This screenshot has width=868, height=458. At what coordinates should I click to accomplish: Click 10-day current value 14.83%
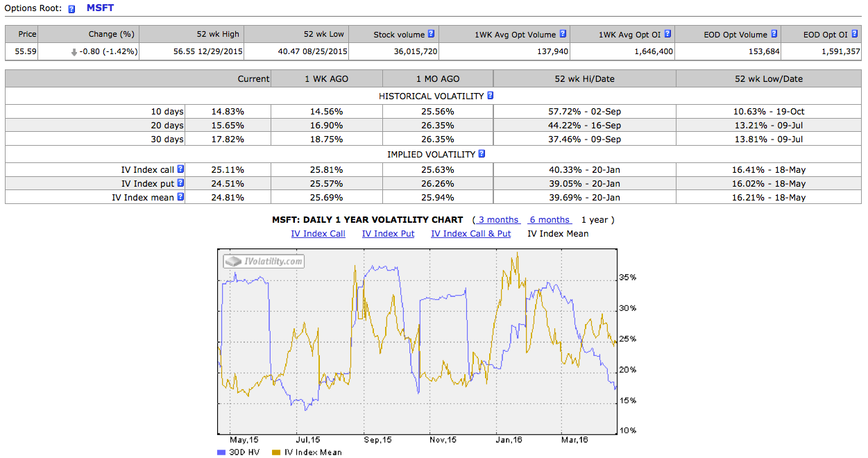point(228,111)
